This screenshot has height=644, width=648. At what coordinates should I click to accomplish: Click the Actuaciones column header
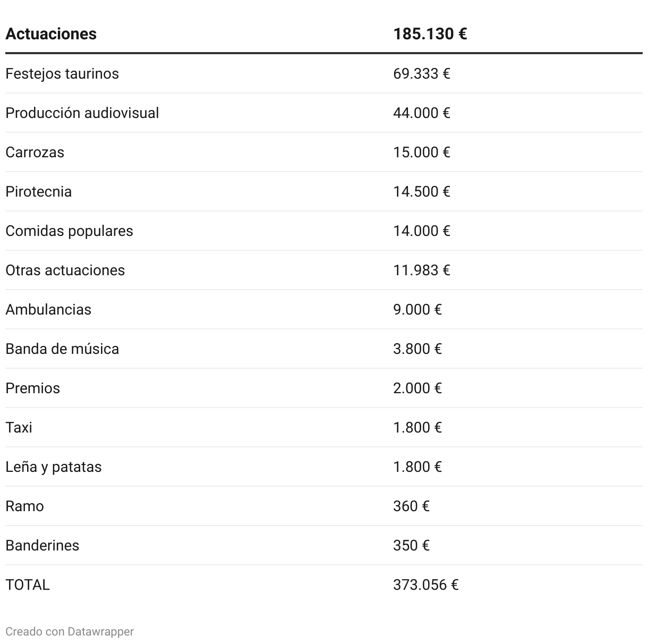[x=51, y=34]
